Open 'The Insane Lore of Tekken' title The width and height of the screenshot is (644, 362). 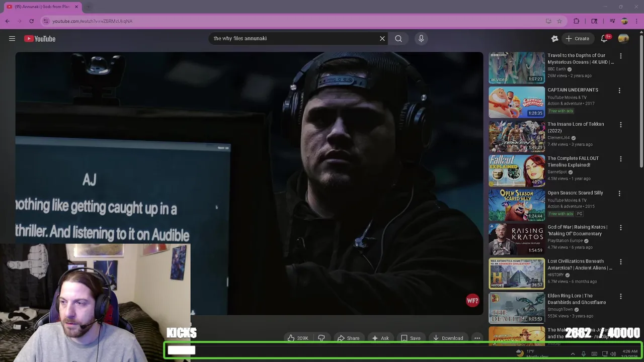[576, 127]
